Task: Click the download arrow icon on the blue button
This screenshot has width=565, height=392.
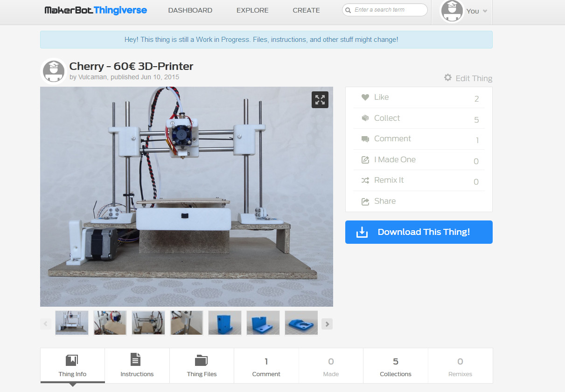Action: click(x=362, y=232)
